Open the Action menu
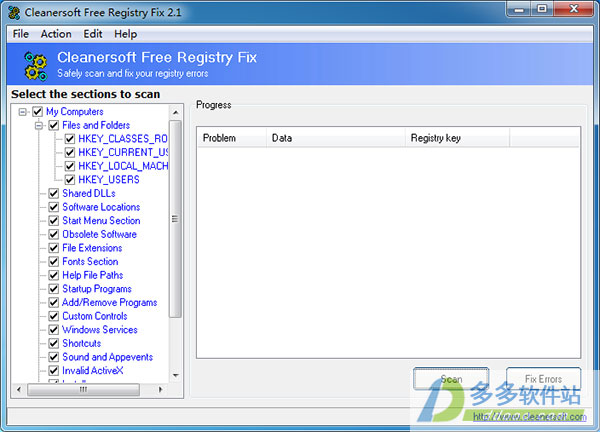The image size is (600, 432). click(56, 34)
